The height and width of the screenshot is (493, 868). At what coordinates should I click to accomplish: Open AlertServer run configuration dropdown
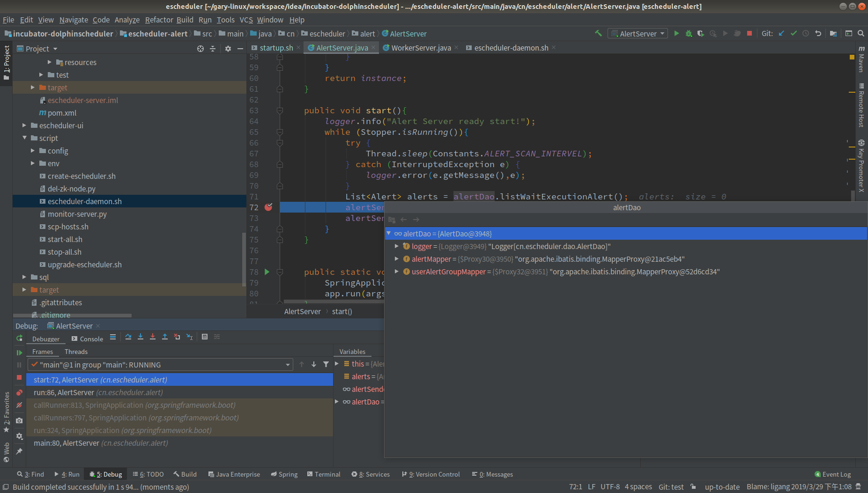point(638,34)
